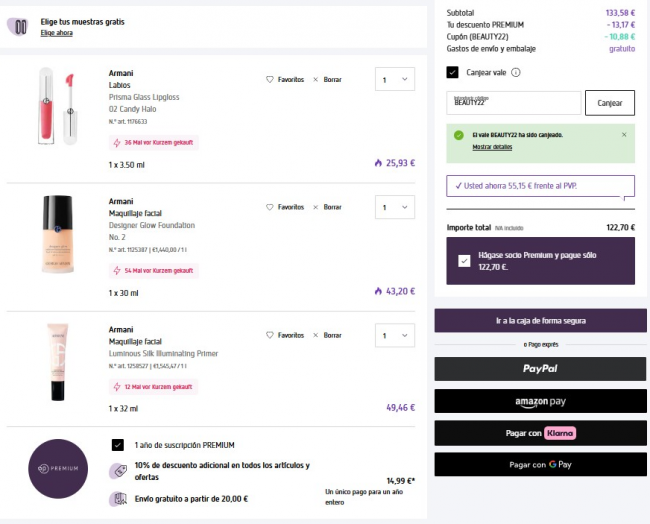Proceed with Ir a la caja de forma segura
The width and height of the screenshot is (650, 524).
click(540, 321)
